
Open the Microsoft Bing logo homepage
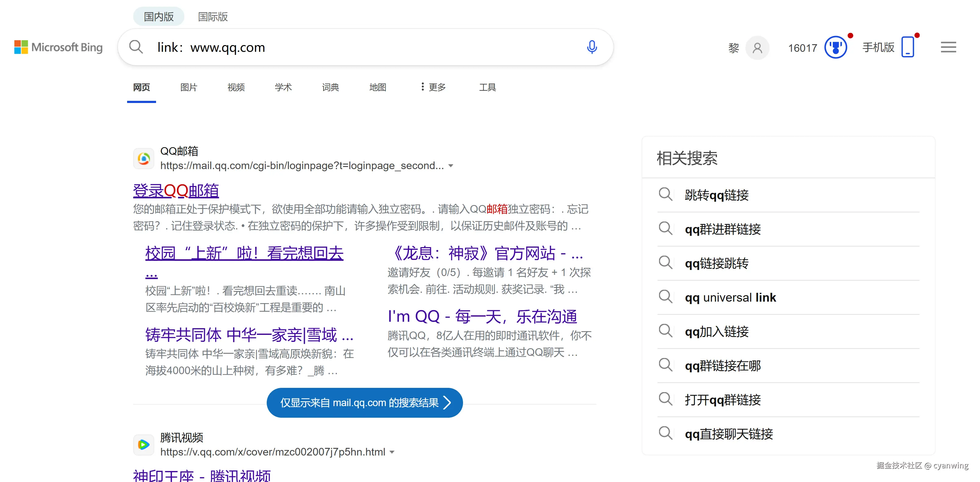pos(58,47)
